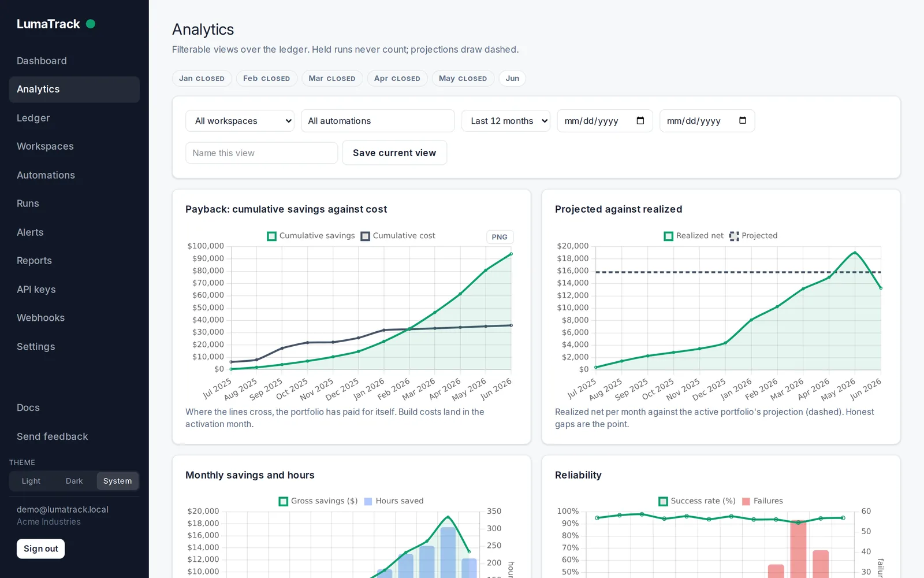Click Acme Industries organization name
Image resolution: width=924 pixels, height=578 pixels.
tap(49, 522)
